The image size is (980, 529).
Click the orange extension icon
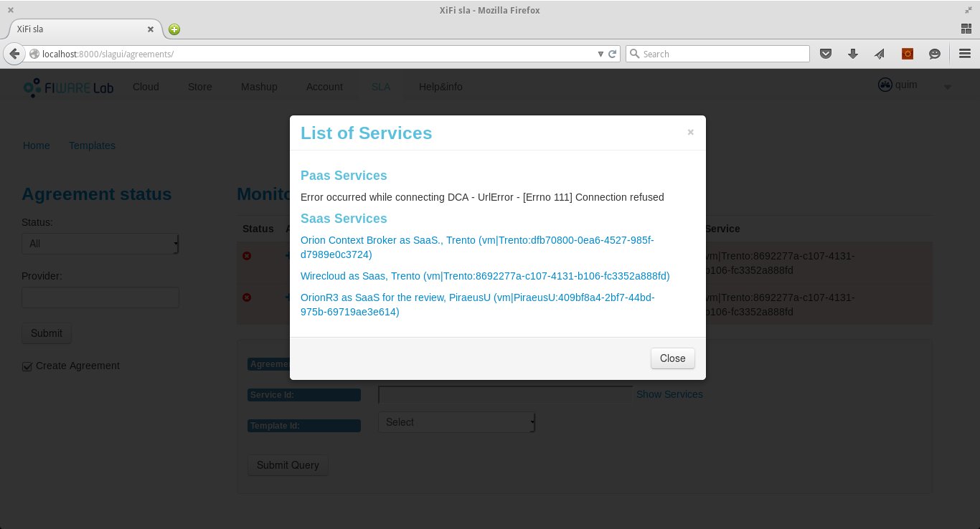[908, 54]
